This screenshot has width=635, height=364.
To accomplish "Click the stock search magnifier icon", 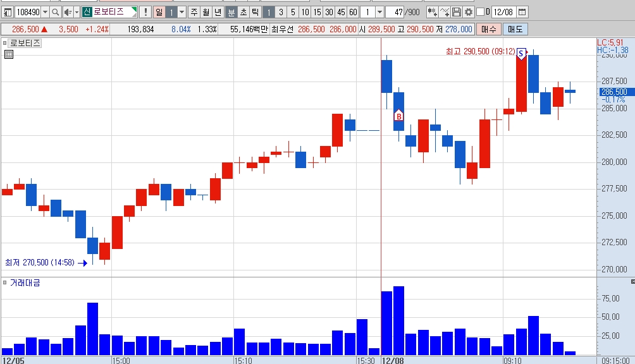I will tap(56, 12).
